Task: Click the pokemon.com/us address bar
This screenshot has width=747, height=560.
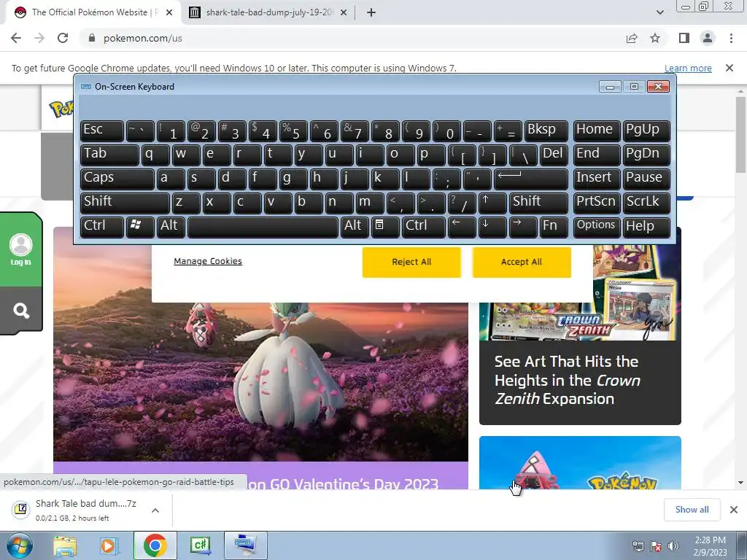Action: pos(352,38)
